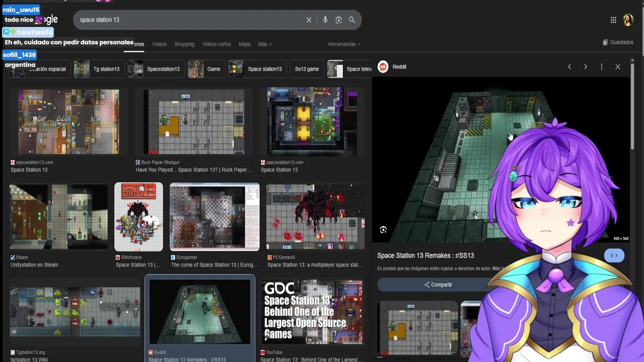Click the Compartir share button
The image size is (644, 362).
(438, 285)
